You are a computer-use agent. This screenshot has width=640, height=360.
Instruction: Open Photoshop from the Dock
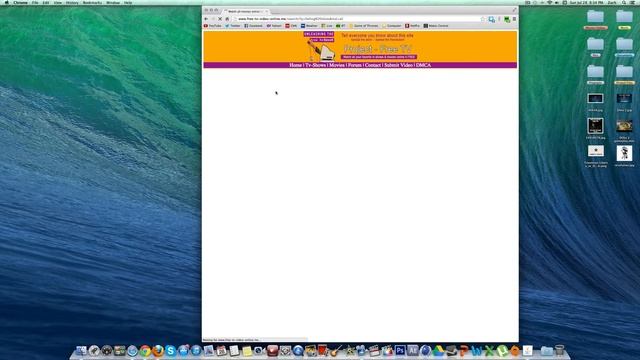point(400,351)
